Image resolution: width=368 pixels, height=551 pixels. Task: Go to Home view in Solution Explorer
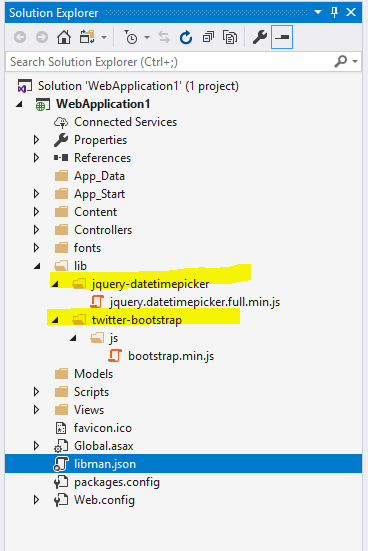point(64,37)
